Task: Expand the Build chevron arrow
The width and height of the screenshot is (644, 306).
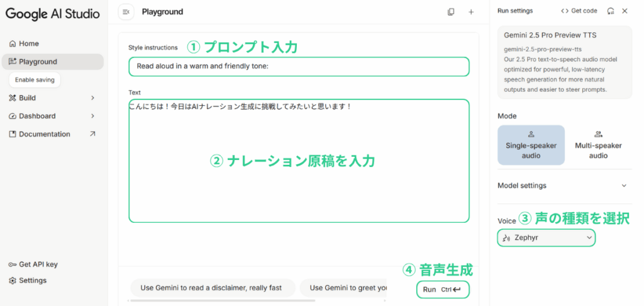Action: [x=93, y=98]
